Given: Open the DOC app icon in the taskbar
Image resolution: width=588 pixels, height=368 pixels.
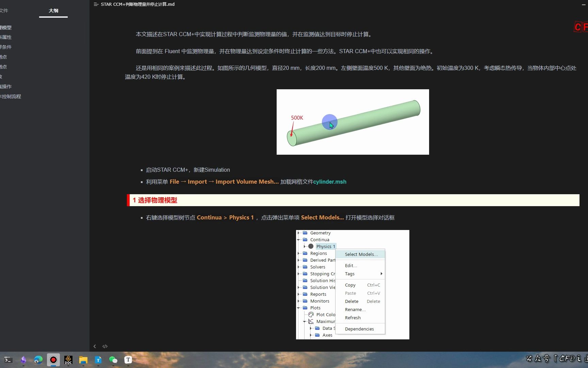Looking at the screenshot, I should click(68, 360).
